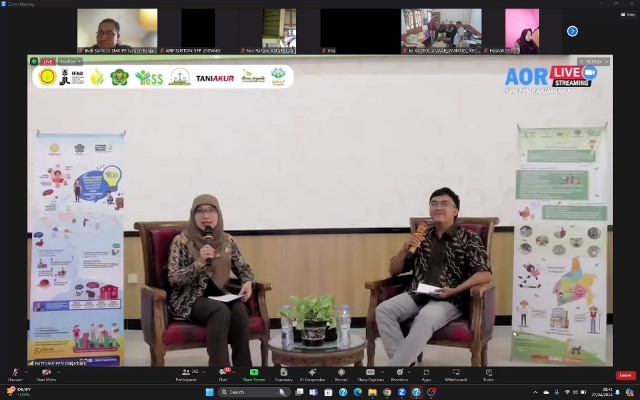Open audio options caret beside Unmute
Viewport: 640px width, 400px height.
click(26, 372)
